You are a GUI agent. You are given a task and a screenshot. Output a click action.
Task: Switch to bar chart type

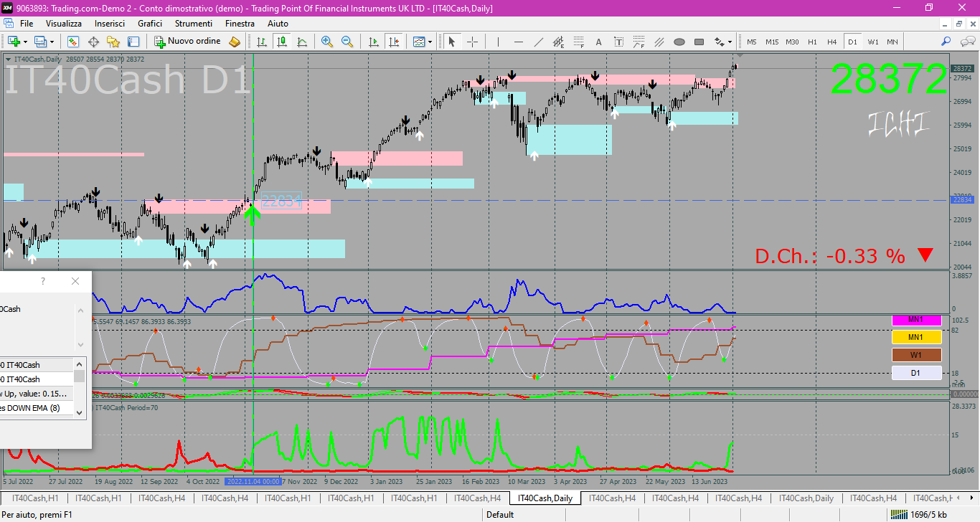click(x=262, y=42)
